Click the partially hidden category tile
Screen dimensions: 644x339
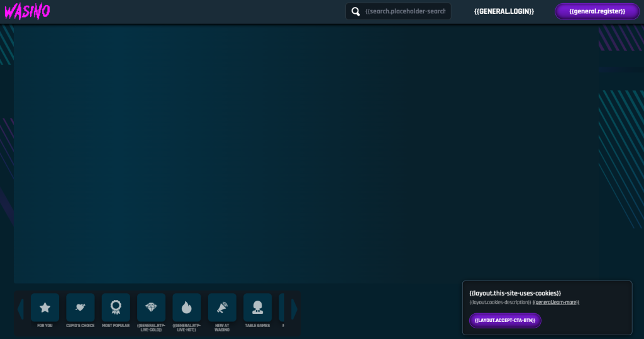coord(282,307)
